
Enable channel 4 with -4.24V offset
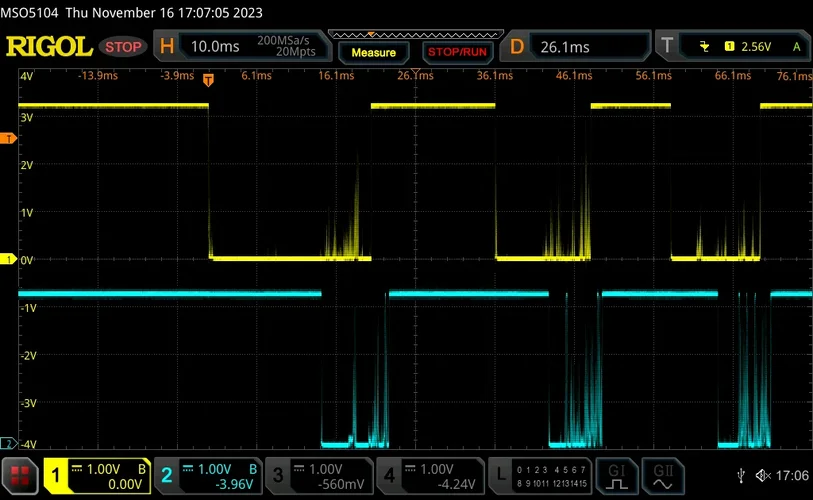(x=429, y=476)
